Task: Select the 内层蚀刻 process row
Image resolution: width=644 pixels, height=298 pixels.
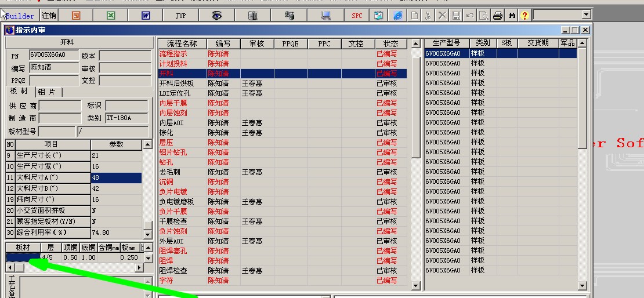Action: pyautogui.click(x=283, y=113)
